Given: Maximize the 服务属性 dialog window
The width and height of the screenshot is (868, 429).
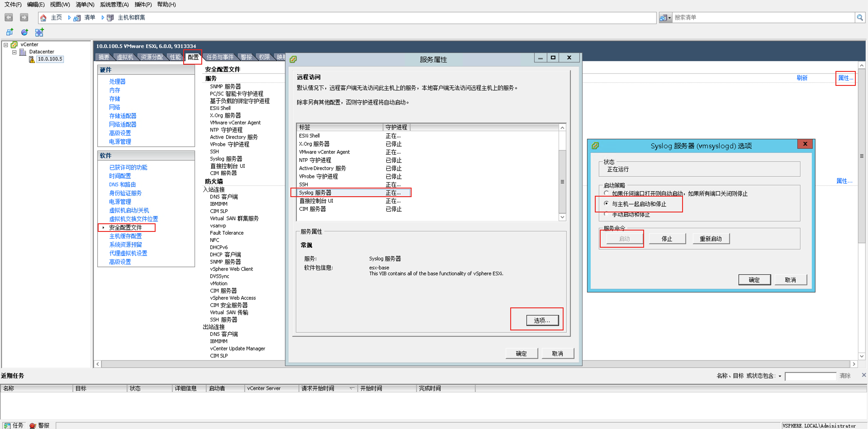Looking at the screenshot, I should click(553, 58).
